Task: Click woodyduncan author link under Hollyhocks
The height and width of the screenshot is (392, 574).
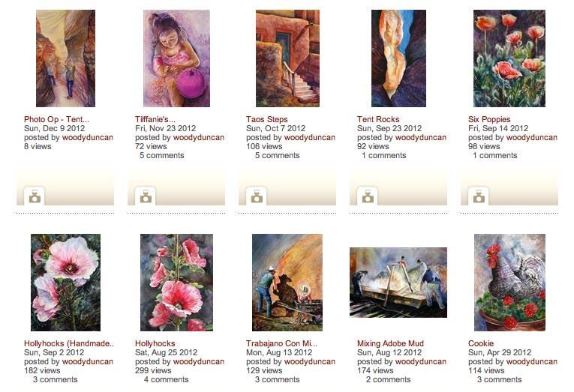Action: pos(198,362)
